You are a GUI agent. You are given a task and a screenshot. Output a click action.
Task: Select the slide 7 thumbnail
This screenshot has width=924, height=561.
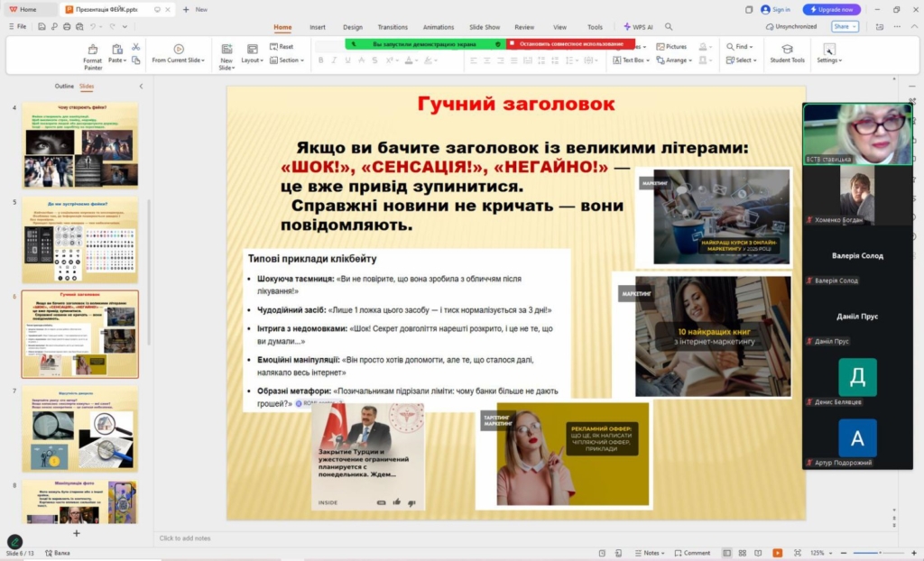[79, 428]
